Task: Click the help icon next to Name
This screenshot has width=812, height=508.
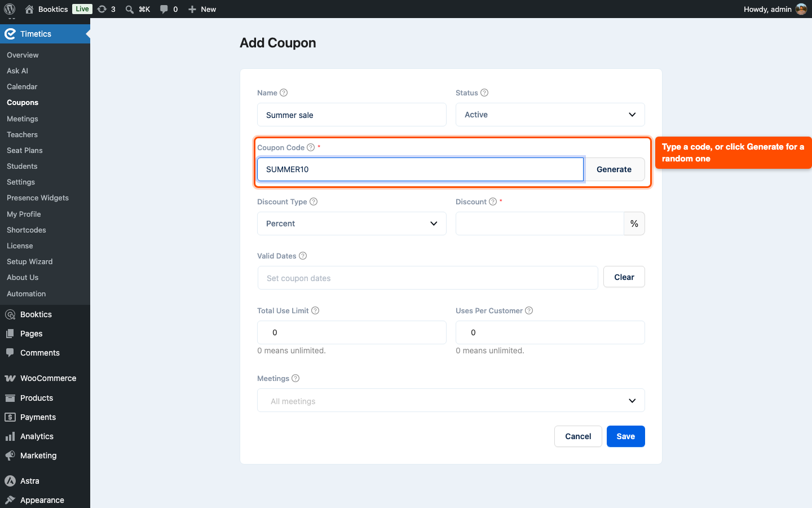Action: pyautogui.click(x=284, y=93)
